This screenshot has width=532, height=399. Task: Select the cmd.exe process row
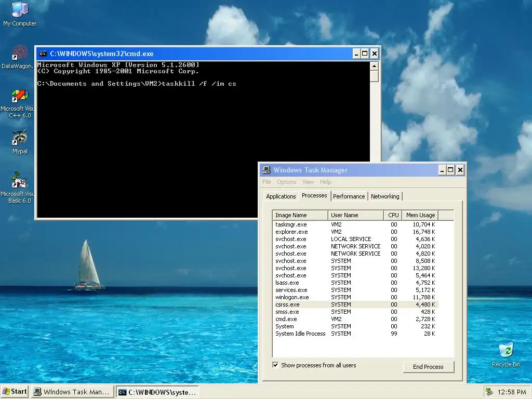[355, 320]
